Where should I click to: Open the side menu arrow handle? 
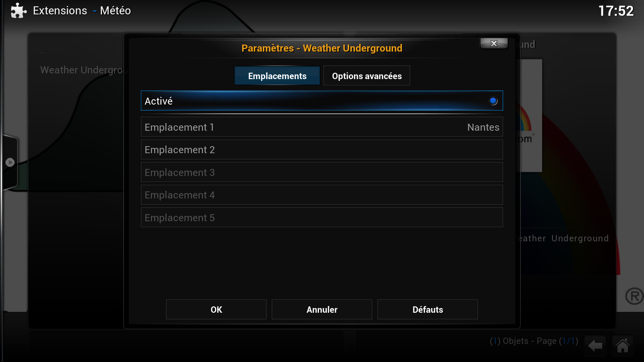(10, 162)
